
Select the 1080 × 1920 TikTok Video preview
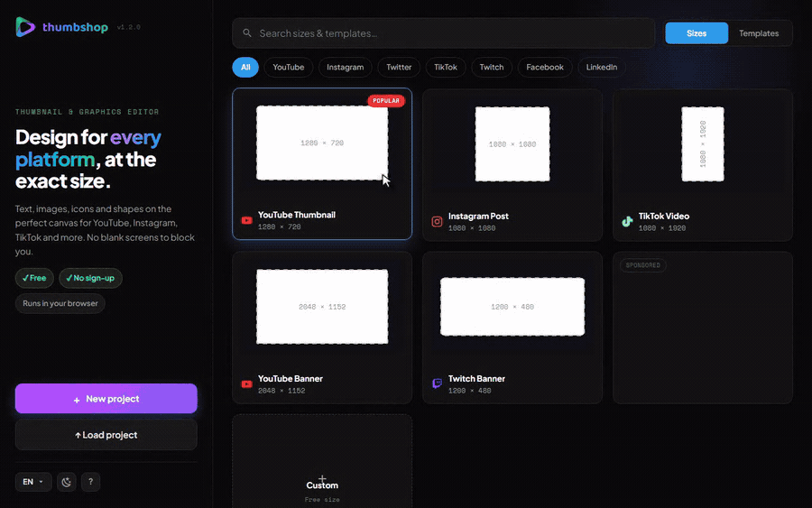pos(703,144)
